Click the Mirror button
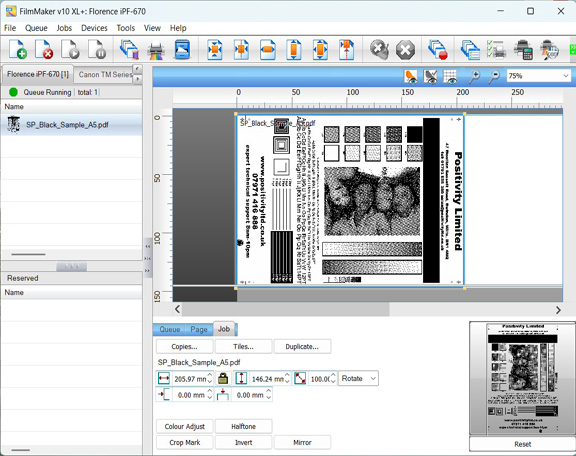This screenshot has width=576, height=456. (302, 442)
